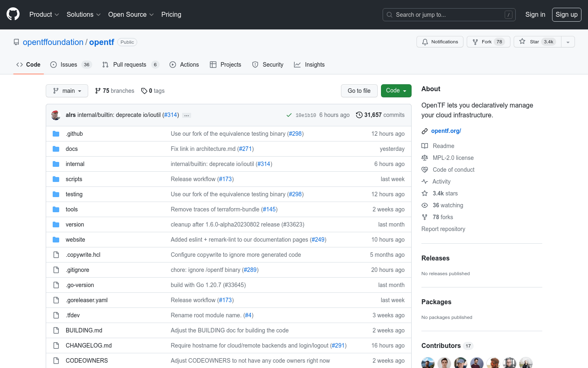Screen dimensions: 588x368
Task: Click the Sign up button
Action: coord(567,14)
